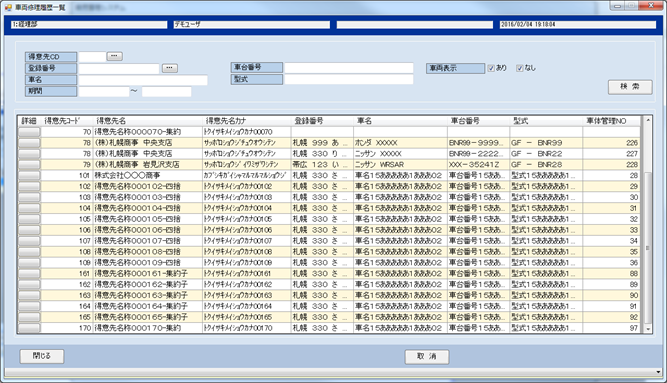Click the 取消 cancel button
Screen dimensions: 667x383
coord(427,357)
